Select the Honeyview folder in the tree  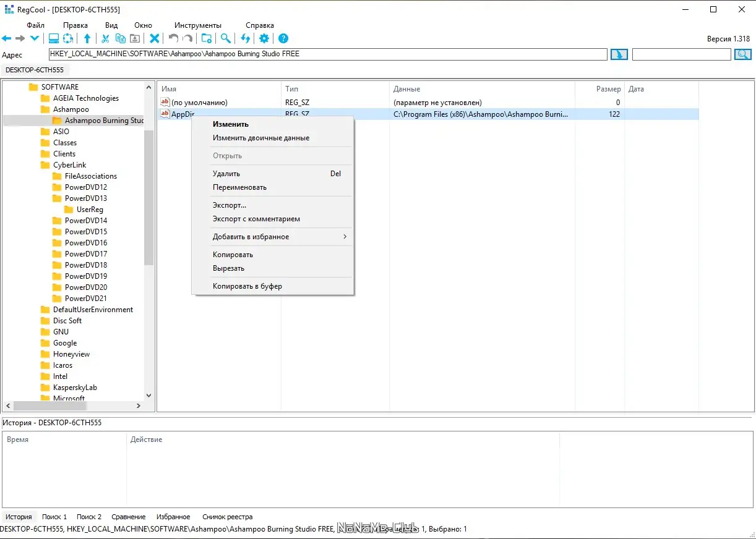[71, 354]
